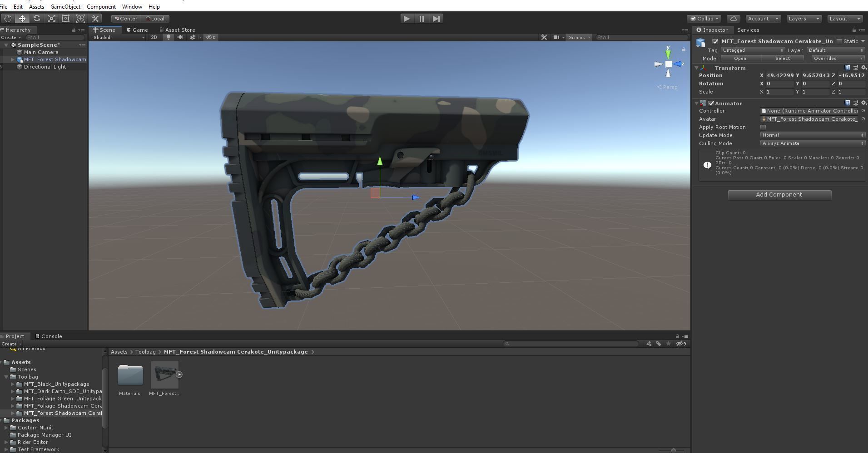
Task: Toggle the Static checkbox
Action: [x=839, y=41]
